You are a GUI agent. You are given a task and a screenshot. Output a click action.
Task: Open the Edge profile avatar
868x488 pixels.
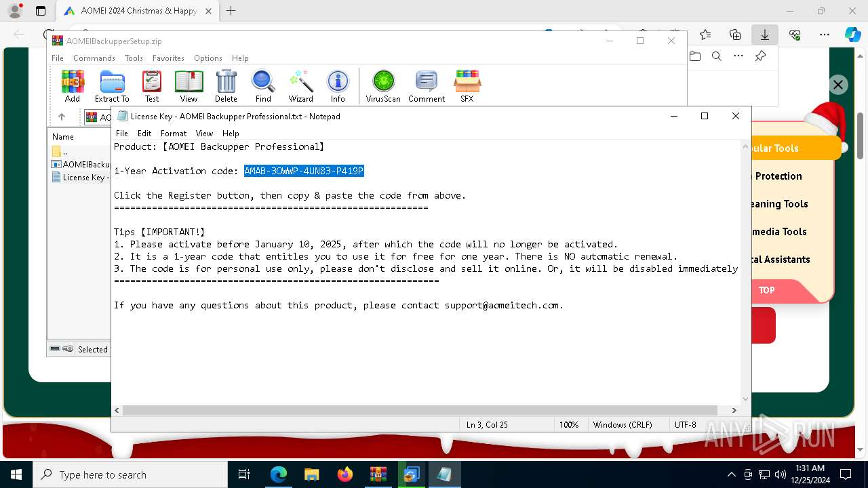(15, 11)
